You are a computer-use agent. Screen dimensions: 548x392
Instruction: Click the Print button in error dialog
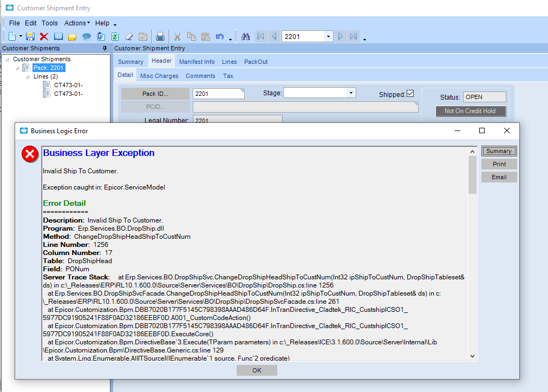[499, 164]
